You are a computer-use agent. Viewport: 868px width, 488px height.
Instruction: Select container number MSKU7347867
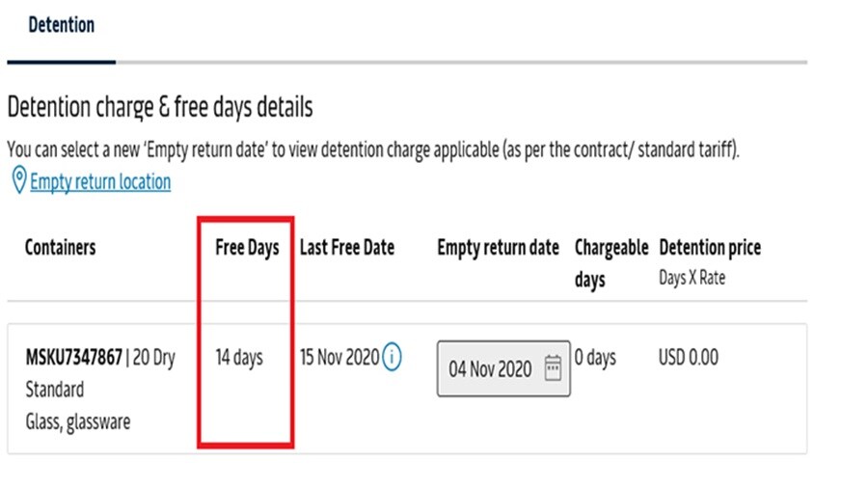pos(73,358)
